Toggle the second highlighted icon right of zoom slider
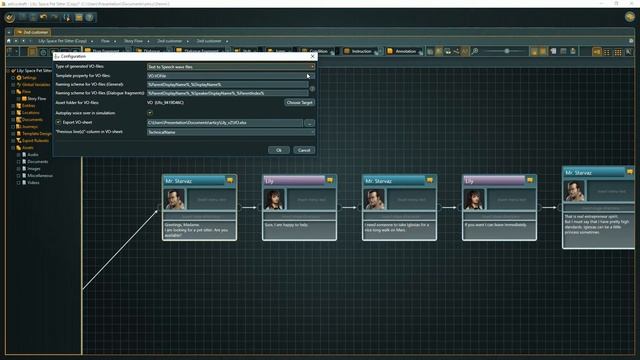 (543, 51)
